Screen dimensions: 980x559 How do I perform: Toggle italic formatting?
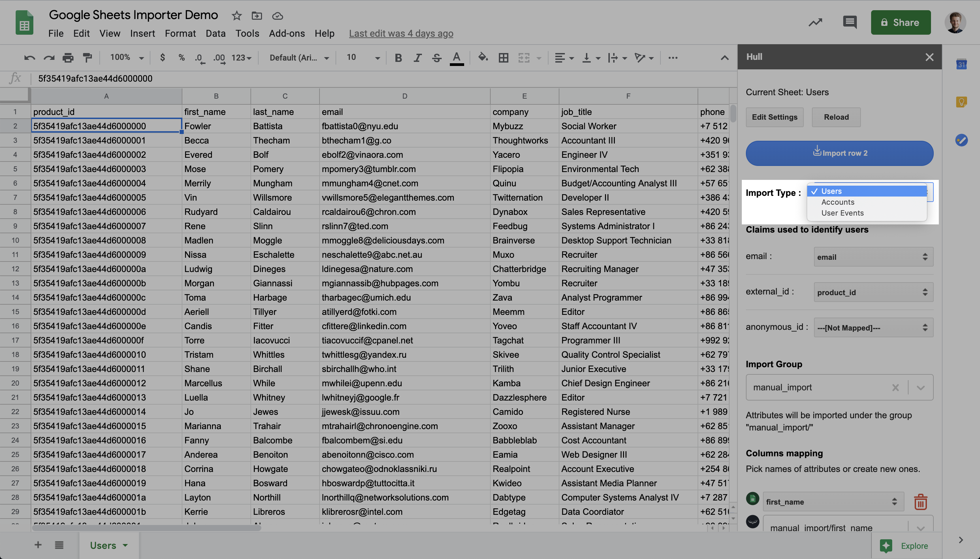(418, 57)
